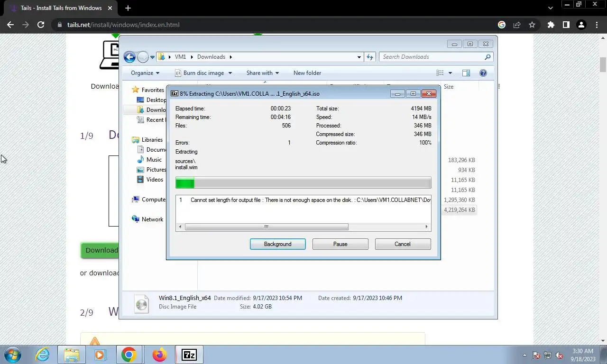Click New folder in Explorer toolbar
Viewport: 607px width, 364px height.
[307, 73]
